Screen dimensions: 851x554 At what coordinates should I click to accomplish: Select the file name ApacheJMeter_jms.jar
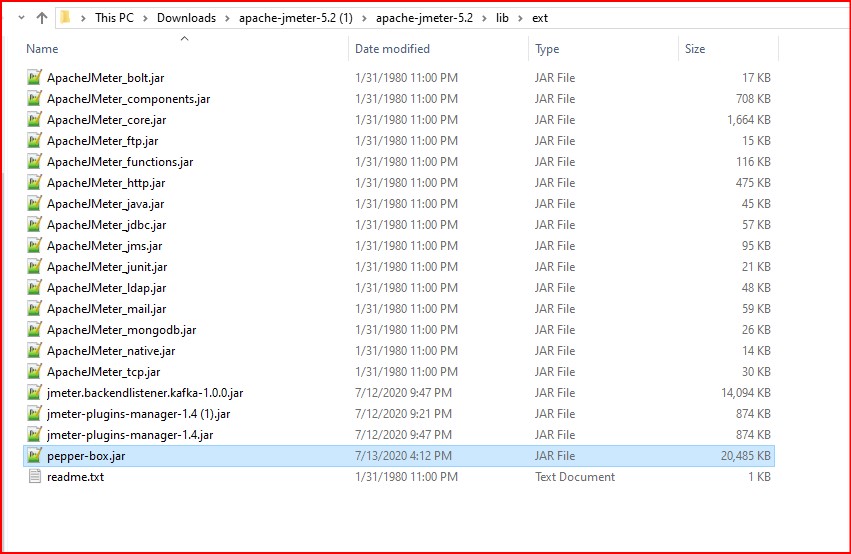coord(104,246)
